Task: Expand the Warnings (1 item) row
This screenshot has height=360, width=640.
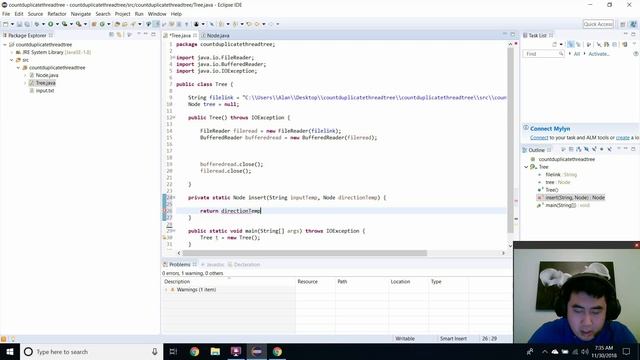Action: 166,289
